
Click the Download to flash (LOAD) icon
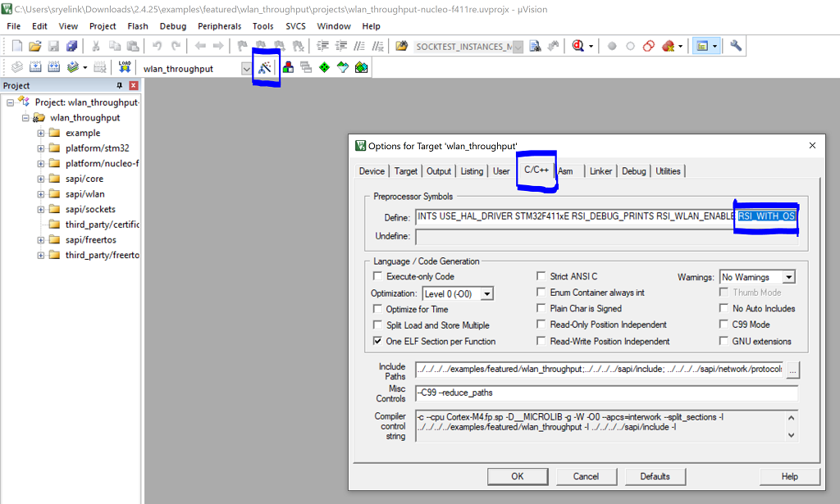pos(123,68)
